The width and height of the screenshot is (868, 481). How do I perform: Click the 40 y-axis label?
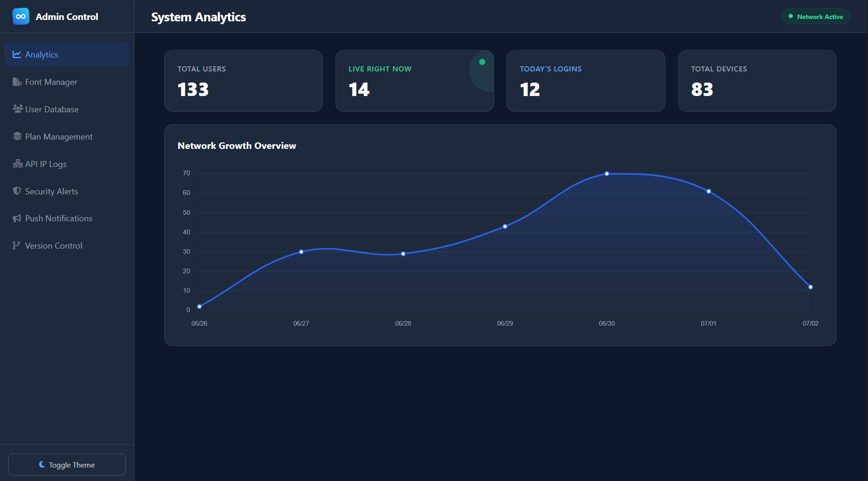pyautogui.click(x=186, y=232)
